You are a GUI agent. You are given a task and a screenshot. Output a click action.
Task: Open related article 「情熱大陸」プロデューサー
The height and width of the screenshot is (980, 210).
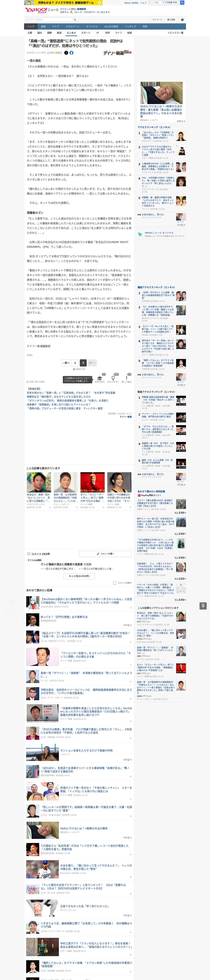pos(64,409)
